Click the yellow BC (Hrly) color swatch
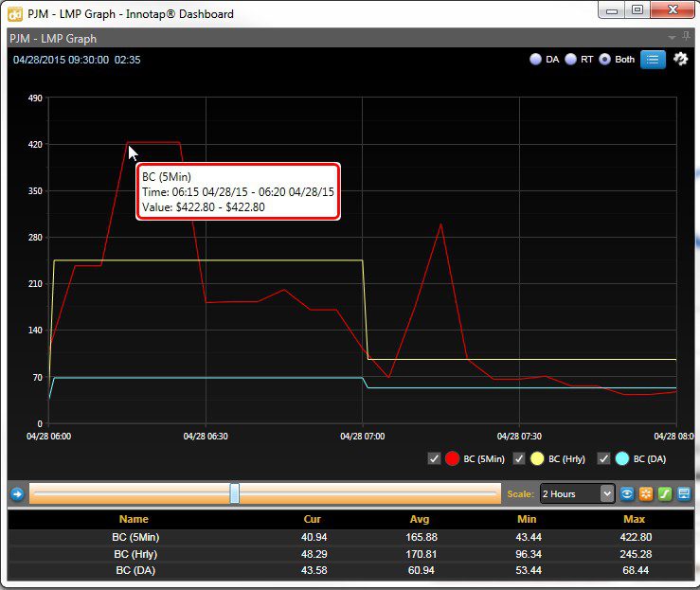Screen dimensions: 700x590 click(x=537, y=458)
